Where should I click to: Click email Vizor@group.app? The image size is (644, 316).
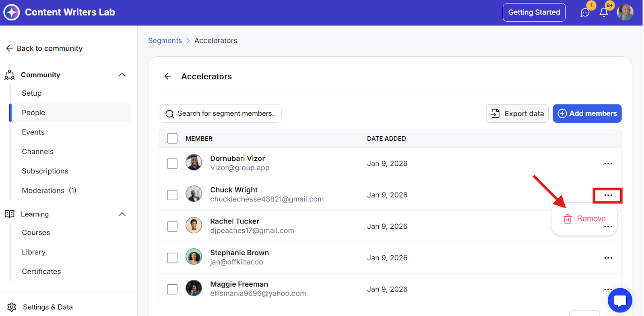[x=240, y=168]
